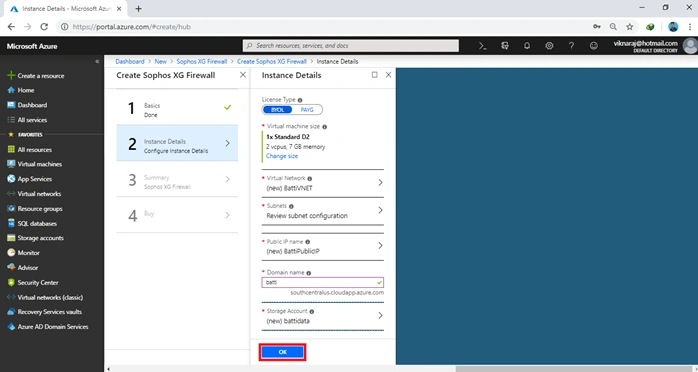Click the OK button
This screenshot has height=372, width=698.
[x=282, y=352]
